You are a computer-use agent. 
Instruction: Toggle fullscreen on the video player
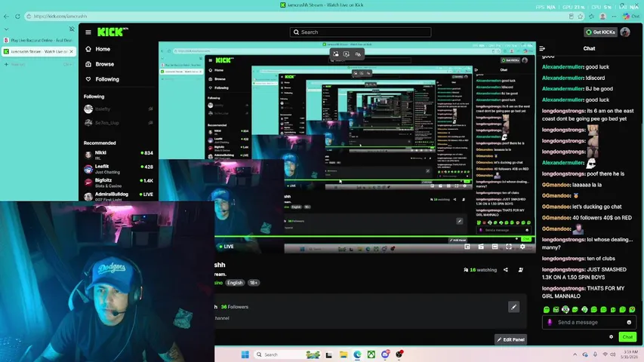click(x=508, y=247)
